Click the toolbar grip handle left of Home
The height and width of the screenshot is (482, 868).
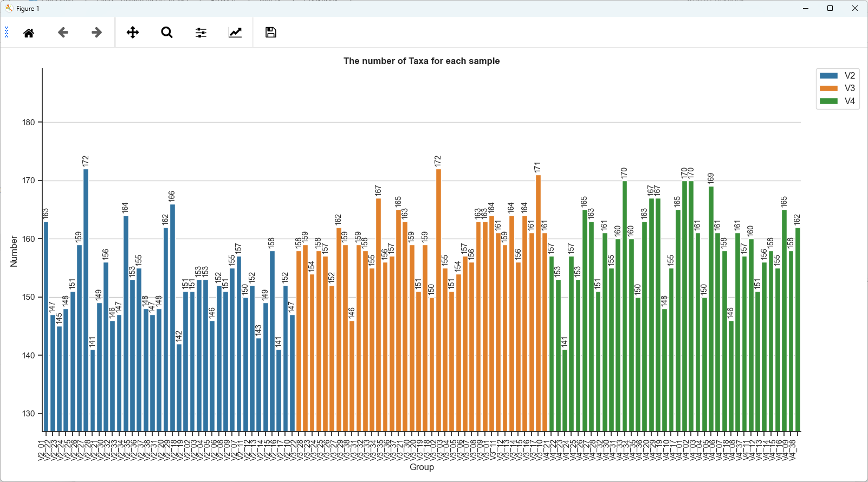(7, 33)
